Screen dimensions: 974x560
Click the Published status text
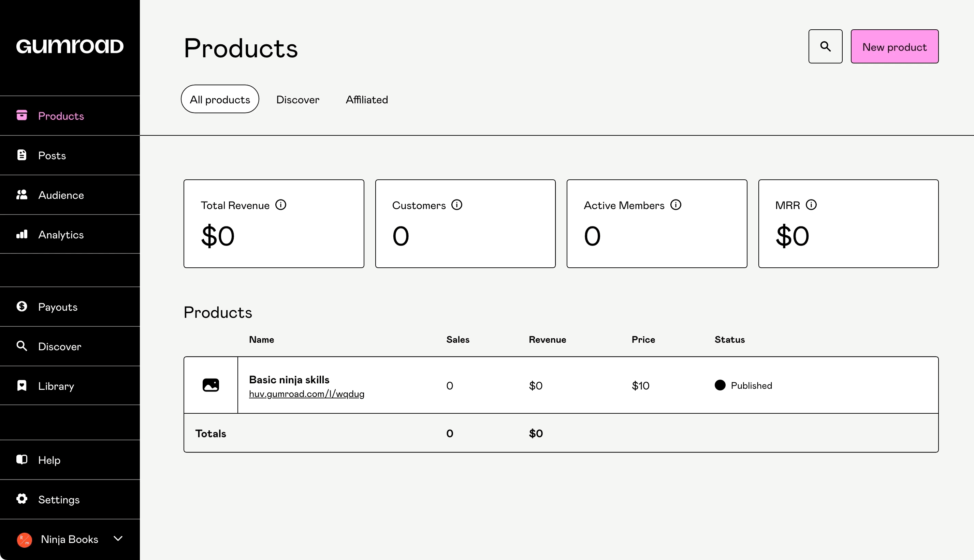click(x=751, y=385)
